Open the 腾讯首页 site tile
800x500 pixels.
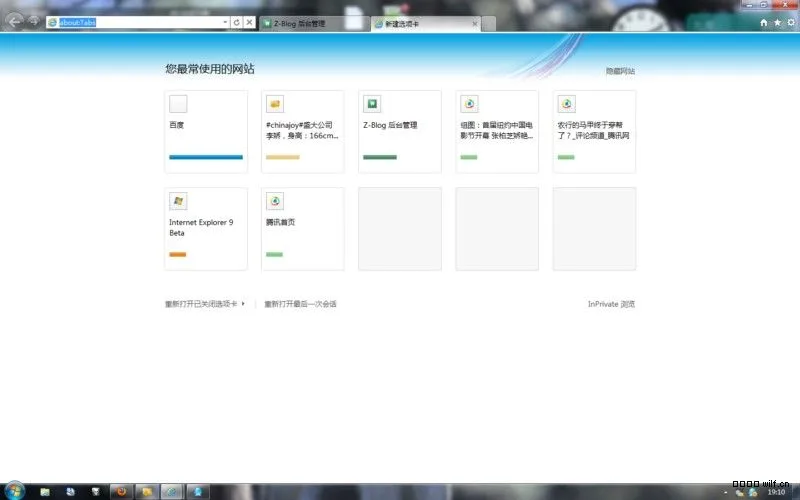pos(303,229)
